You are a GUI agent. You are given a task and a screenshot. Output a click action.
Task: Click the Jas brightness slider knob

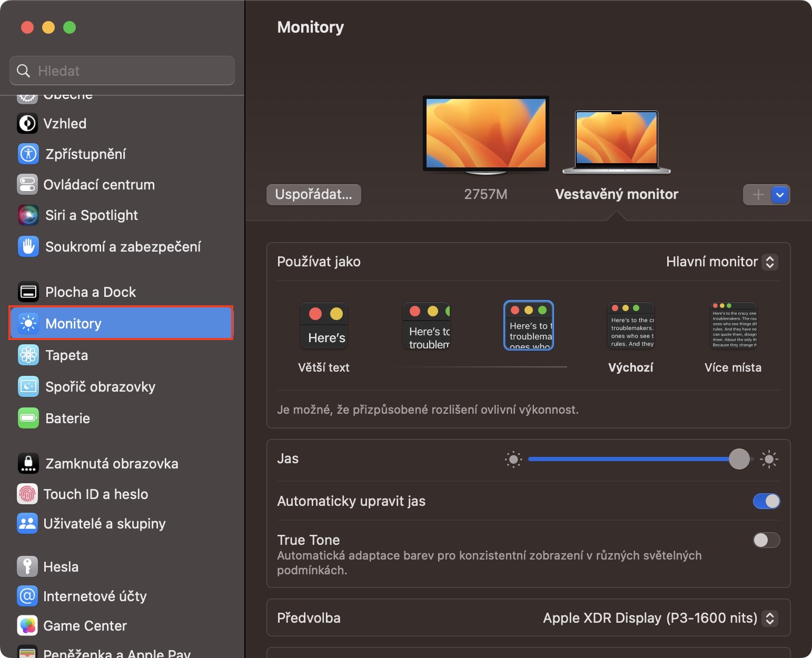(739, 459)
